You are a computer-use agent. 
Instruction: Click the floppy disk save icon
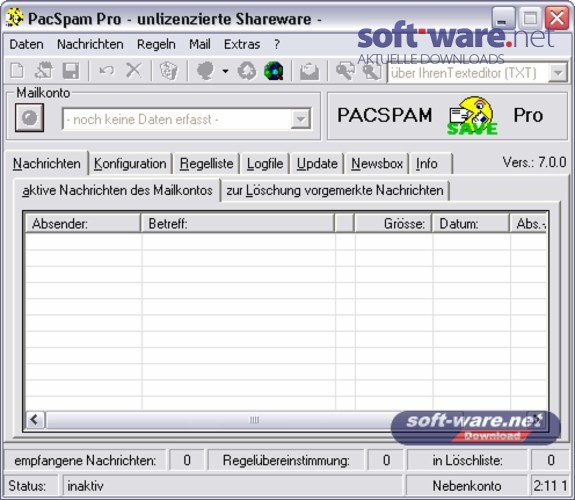pos(70,70)
